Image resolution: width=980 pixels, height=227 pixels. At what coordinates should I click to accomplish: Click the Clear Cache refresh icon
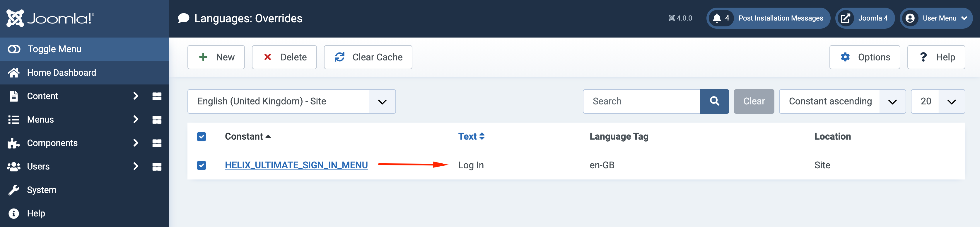[339, 57]
